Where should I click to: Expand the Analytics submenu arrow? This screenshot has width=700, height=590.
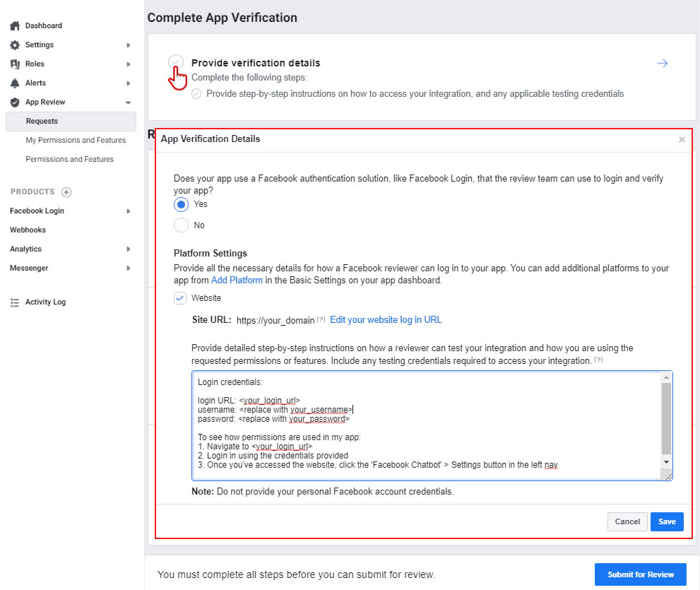(x=128, y=249)
